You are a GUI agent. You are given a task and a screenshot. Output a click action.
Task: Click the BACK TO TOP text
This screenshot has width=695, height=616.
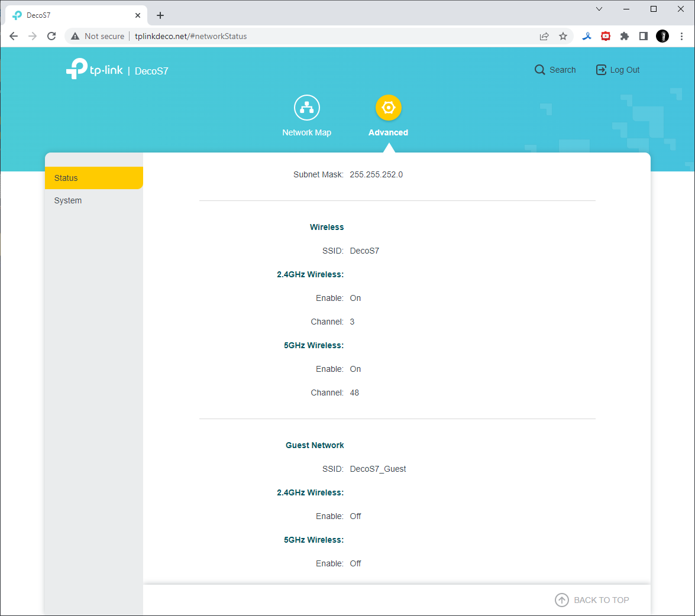coord(602,600)
